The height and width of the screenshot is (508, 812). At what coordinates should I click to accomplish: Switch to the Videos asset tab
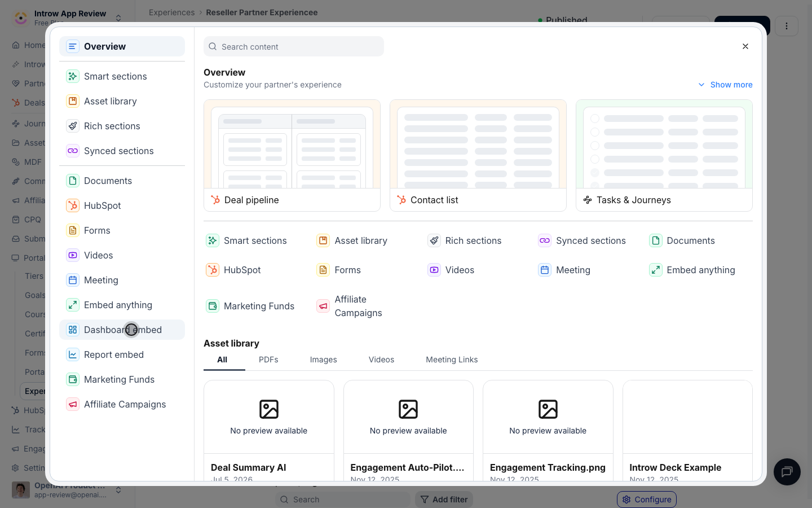click(381, 360)
